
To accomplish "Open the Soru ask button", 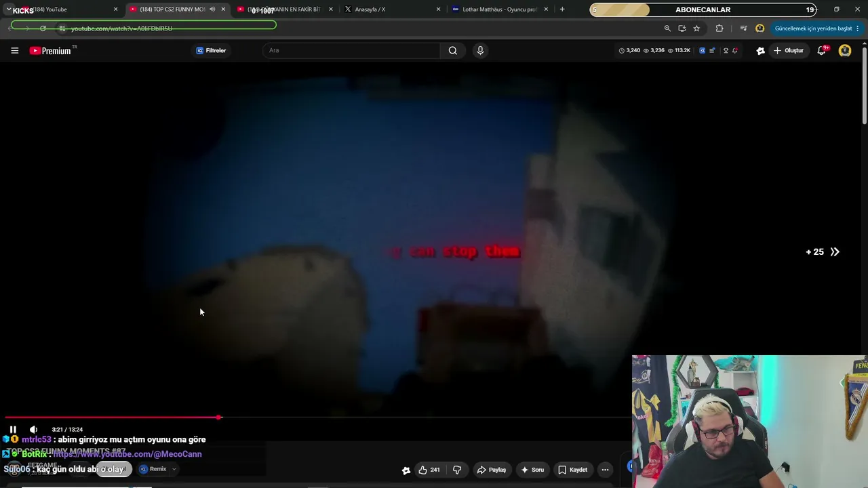I will coord(532,470).
